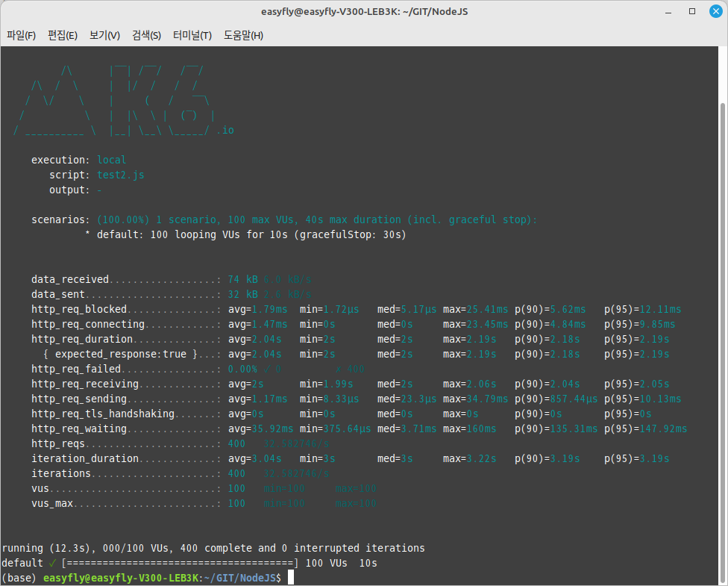The width and height of the screenshot is (728, 586).
Task: Close the terminal window
Action: click(x=716, y=11)
